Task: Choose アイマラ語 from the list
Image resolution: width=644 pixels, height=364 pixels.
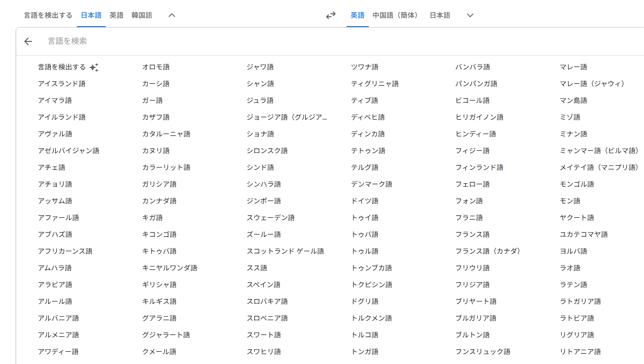Action: (x=55, y=100)
